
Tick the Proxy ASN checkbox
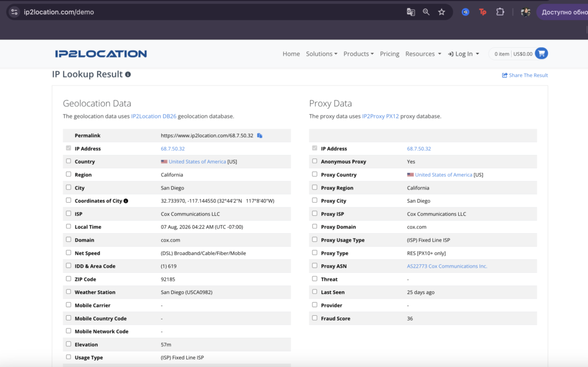pos(315,265)
